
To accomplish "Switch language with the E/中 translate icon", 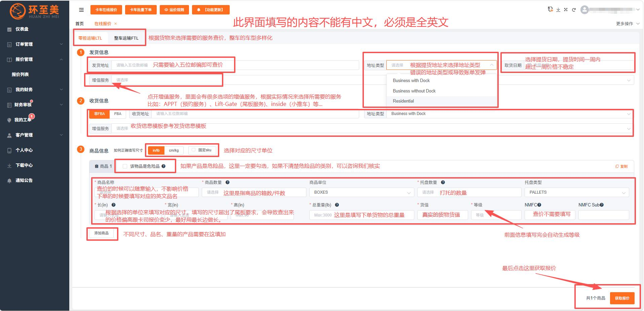I will click(x=550, y=9).
